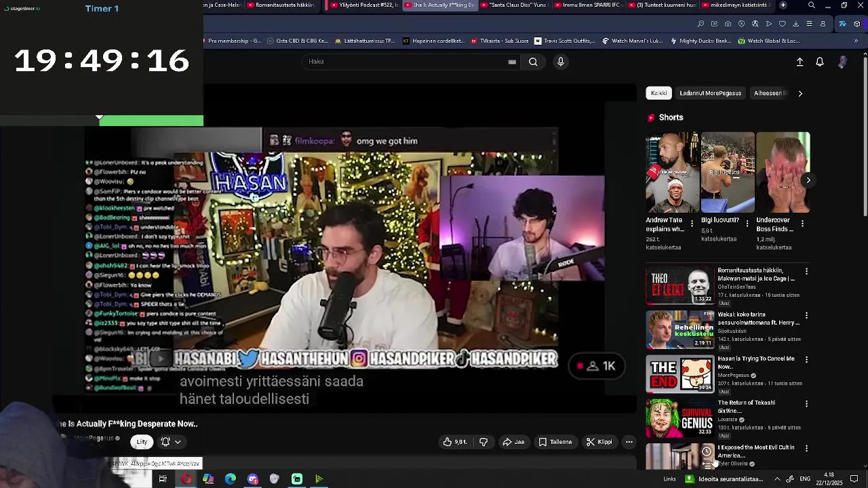Switch to Ylilyönti Podcast #522 browser tab
Image resolution: width=868 pixels, height=488 pixels.
363,5
